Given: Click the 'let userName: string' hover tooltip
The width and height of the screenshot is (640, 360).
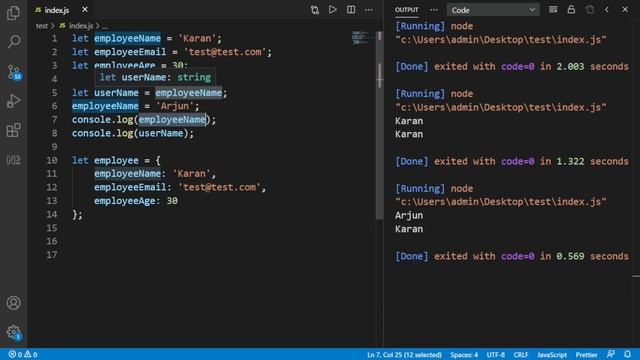Looking at the screenshot, I should click(x=155, y=77).
